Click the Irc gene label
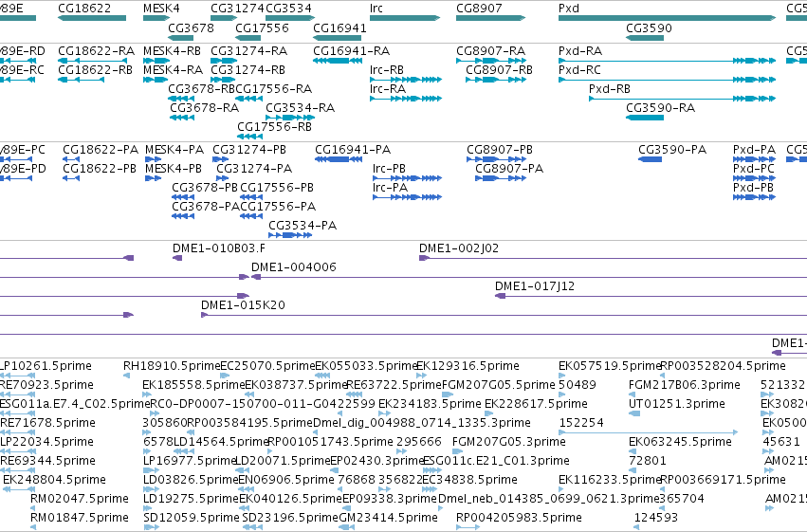This screenshot has width=807, height=532. click(376, 9)
